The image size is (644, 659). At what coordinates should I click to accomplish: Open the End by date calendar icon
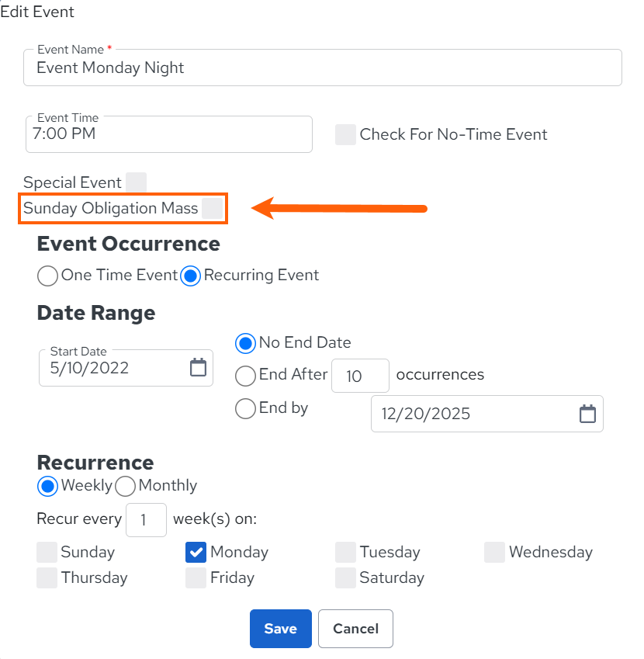click(587, 414)
